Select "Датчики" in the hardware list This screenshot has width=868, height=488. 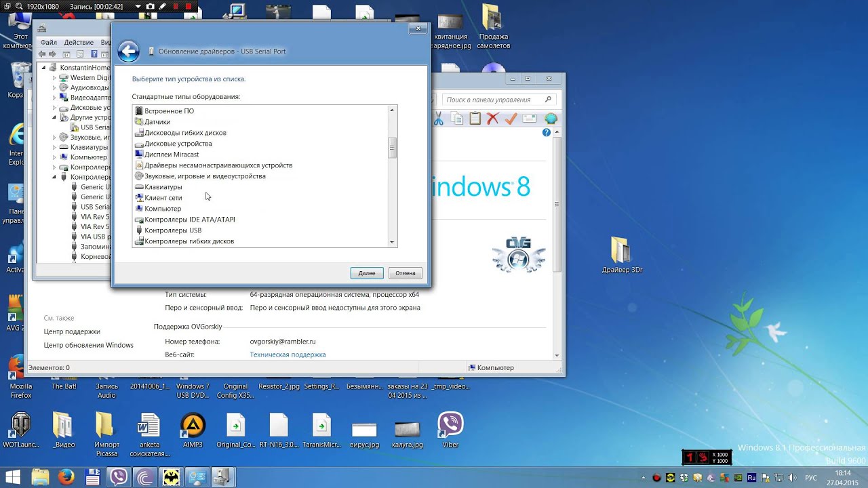[157, 122]
